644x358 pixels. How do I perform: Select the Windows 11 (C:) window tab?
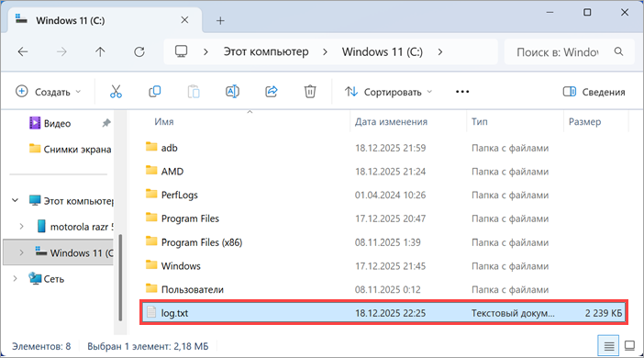(105, 20)
